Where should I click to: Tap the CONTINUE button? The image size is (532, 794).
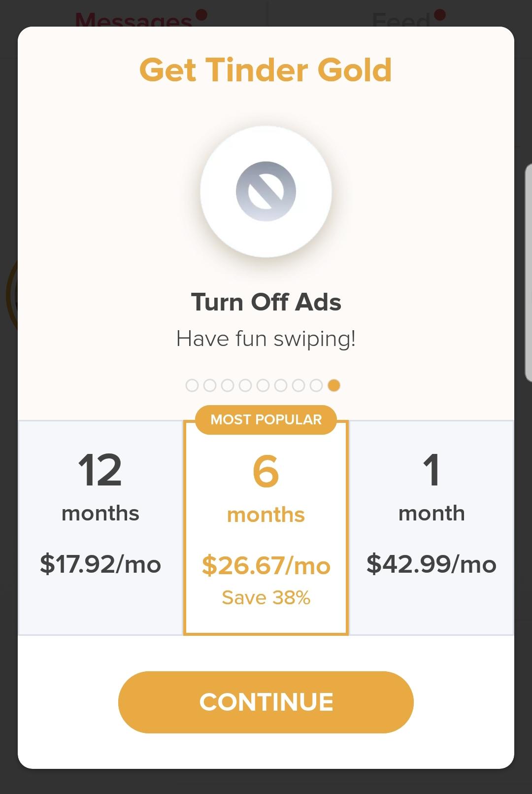(x=266, y=702)
